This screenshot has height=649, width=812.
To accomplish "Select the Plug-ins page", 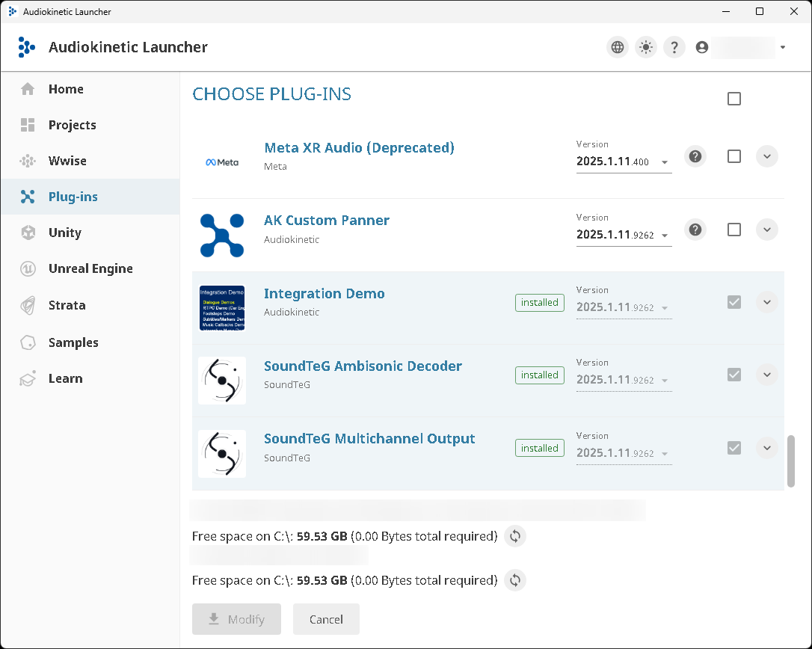I will (x=90, y=197).
